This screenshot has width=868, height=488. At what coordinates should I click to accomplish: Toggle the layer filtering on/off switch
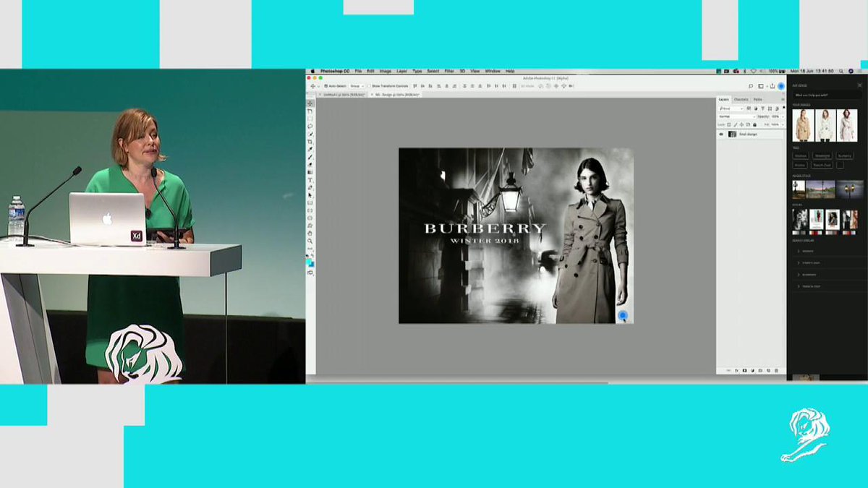tap(783, 108)
